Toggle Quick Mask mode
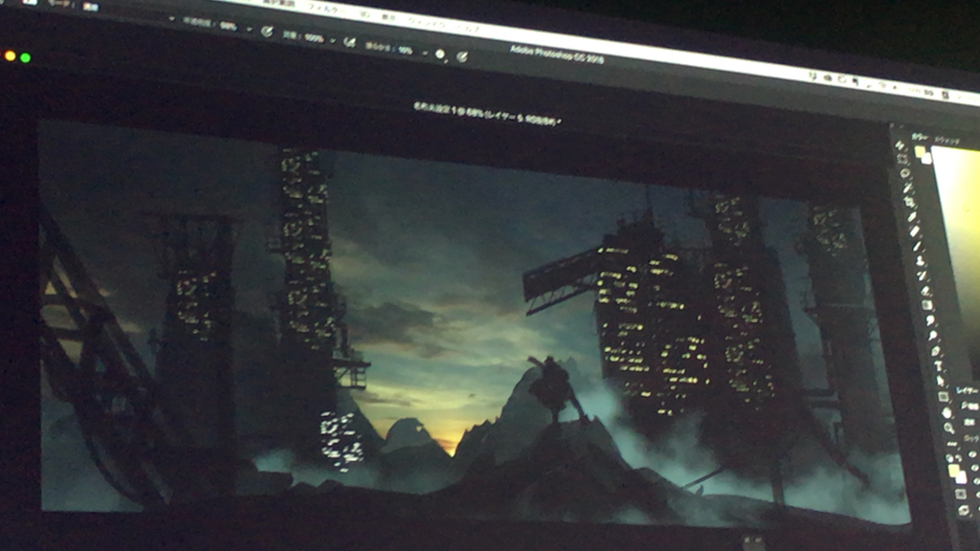 961,495
